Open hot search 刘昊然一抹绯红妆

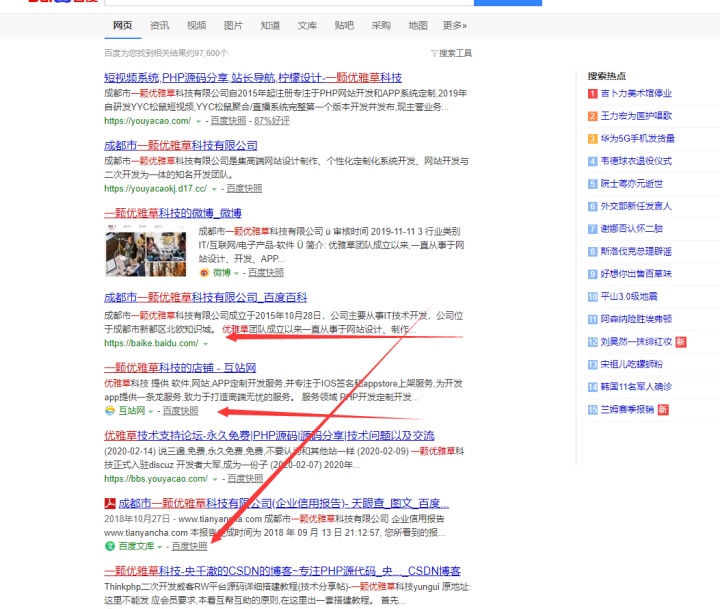(x=636, y=342)
